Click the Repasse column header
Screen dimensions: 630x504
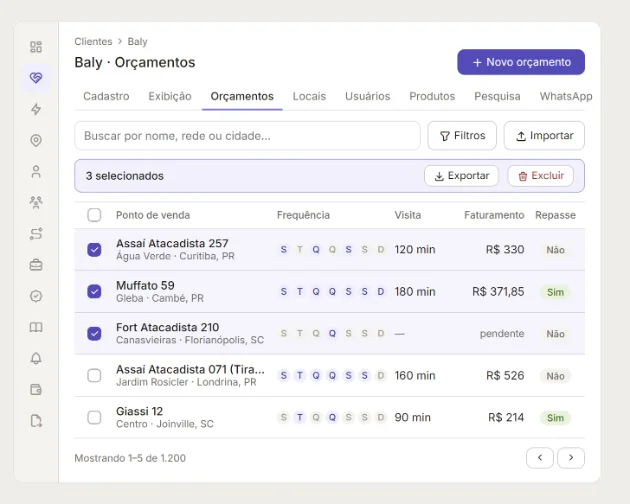(555, 215)
